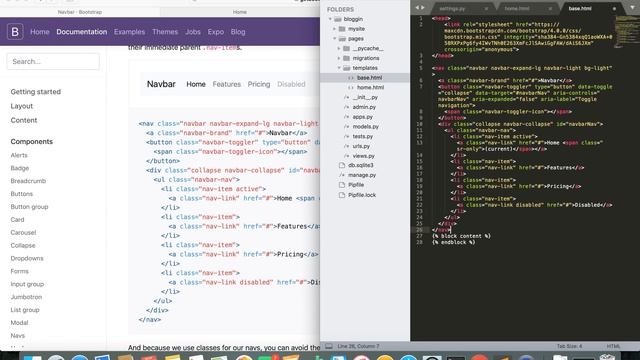The width and height of the screenshot is (640, 360).
Task: Open editor tab list dropdown arrow
Action: click(632, 7)
